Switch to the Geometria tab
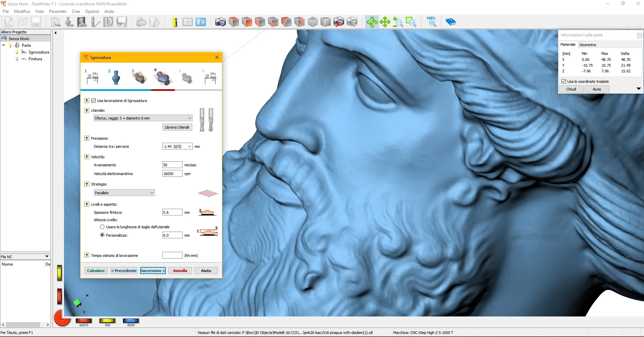This screenshot has width=644, height=337. click(x=588, y=45)
